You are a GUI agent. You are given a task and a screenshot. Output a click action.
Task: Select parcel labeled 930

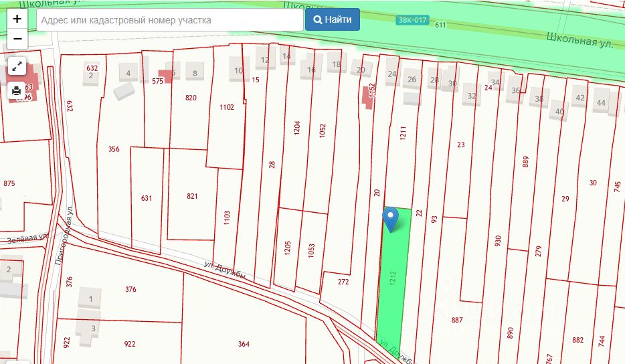tap(498, 241)
